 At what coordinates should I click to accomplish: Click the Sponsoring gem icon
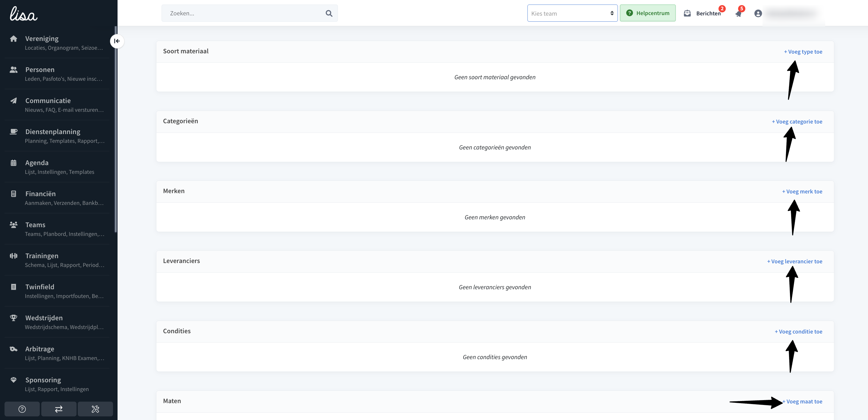(x=14, y=380)
